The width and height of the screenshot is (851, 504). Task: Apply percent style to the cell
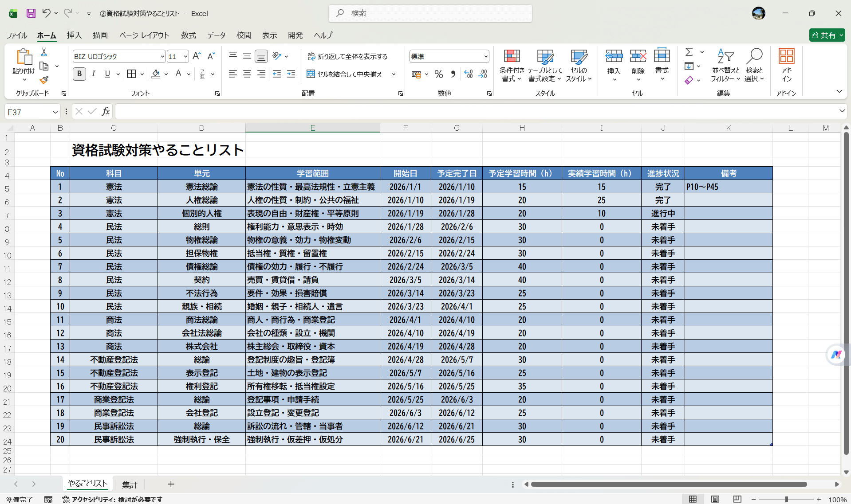pyautogui.click(x=439, y=74)
